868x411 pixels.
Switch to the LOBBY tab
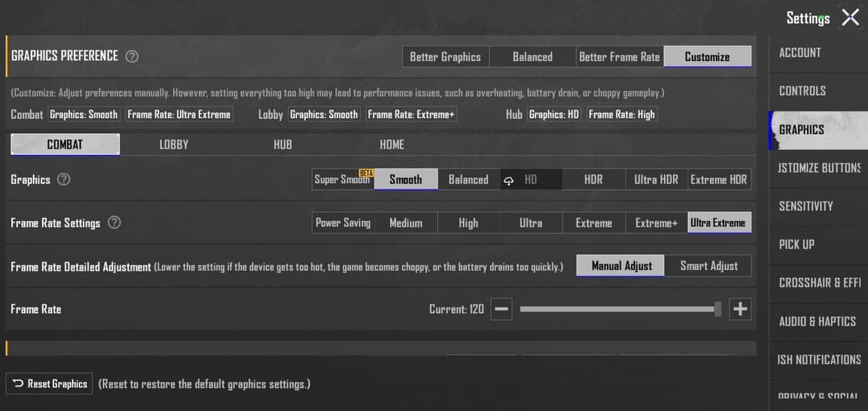point(173,145)
